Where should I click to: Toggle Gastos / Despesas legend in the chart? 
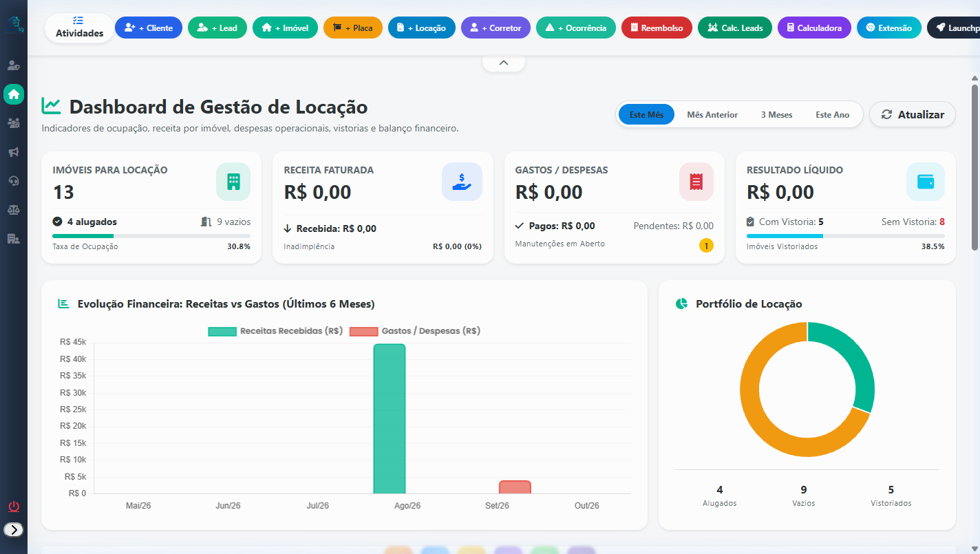point(415,331)
